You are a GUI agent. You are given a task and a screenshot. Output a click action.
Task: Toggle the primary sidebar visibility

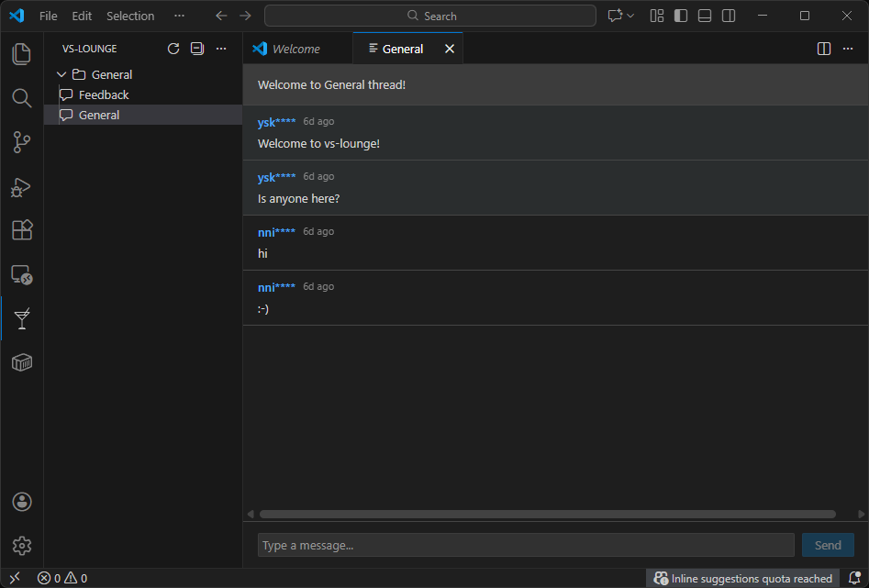(680, 16)
